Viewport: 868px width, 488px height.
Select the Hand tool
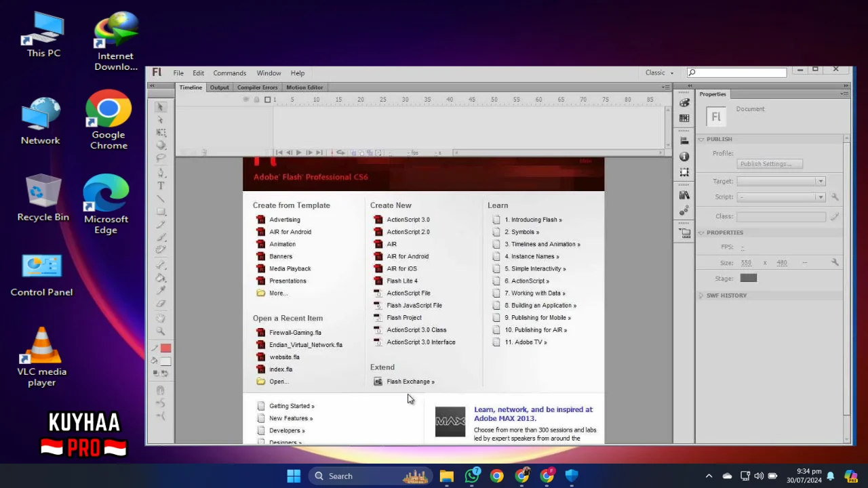(161, 319)
